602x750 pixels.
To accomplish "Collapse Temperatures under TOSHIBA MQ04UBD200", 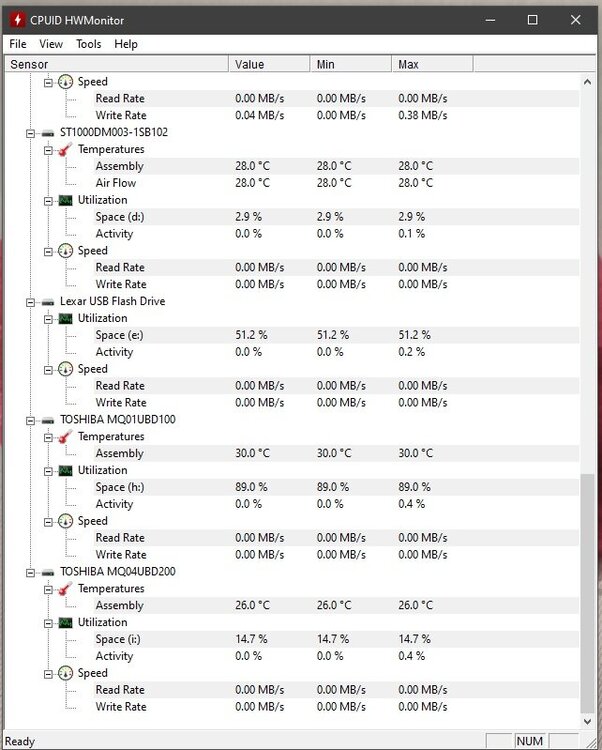I will 48,588.
